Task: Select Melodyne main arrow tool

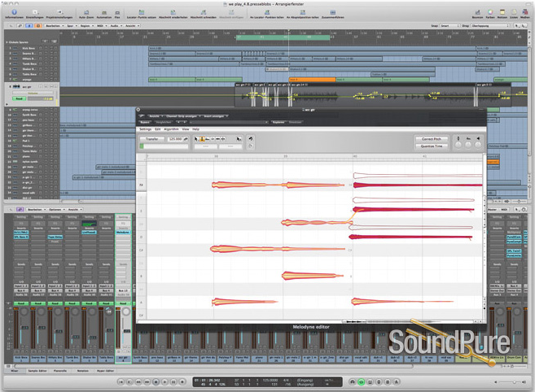Action: click(x=196, y=139)
